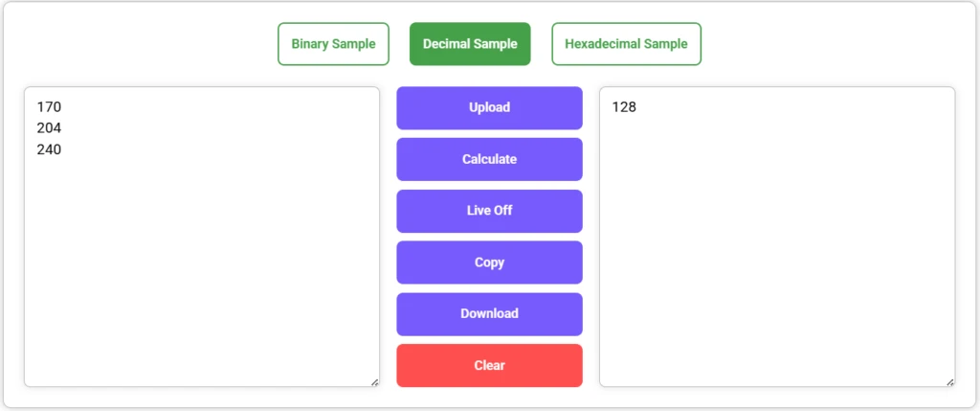Click the 128 result in output box

(x=624, y=107)
